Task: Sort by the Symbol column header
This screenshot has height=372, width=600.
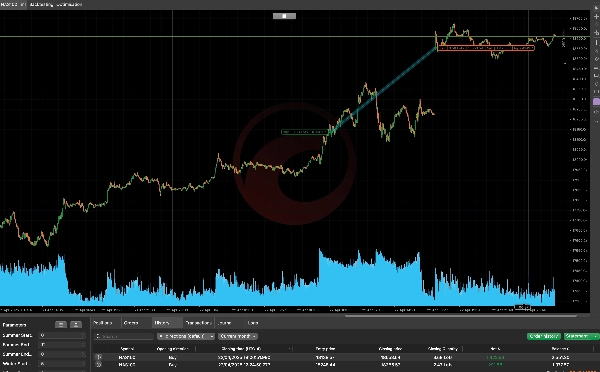Action: 127,349
